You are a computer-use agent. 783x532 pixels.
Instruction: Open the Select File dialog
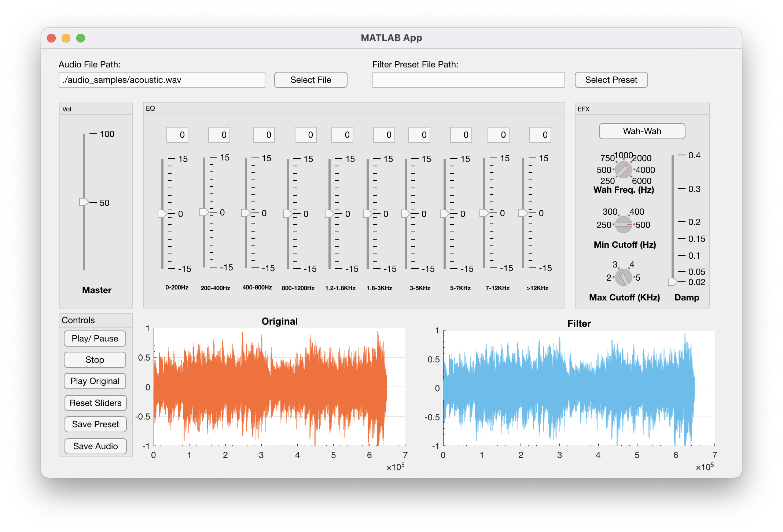pos(310,80)
